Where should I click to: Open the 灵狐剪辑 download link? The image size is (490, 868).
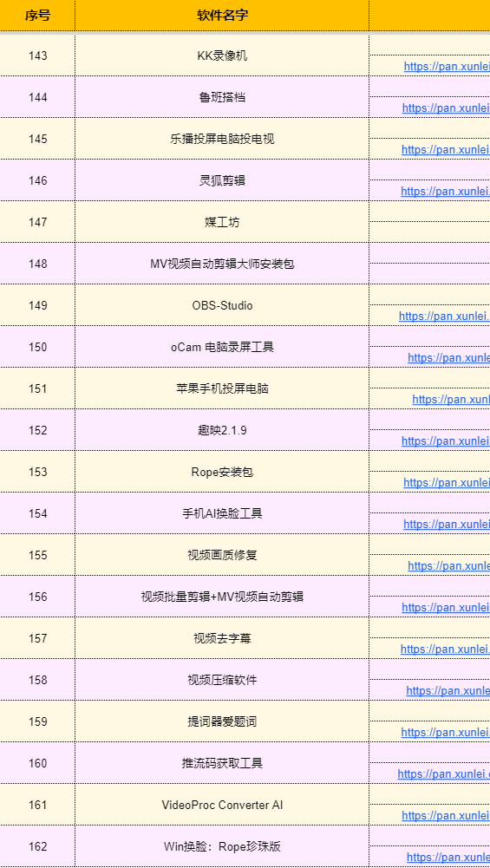[x=445, y=191]
